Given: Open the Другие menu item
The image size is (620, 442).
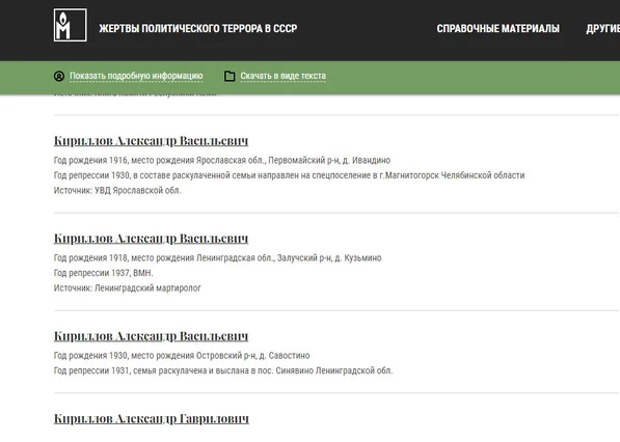Looking at the screenshot, I should point(603,28).
